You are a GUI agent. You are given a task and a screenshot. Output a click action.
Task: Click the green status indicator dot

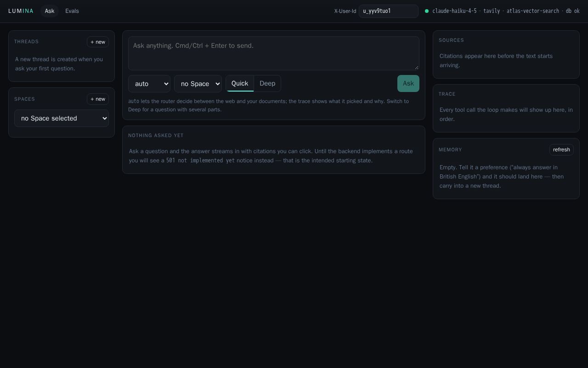[427, 11]
